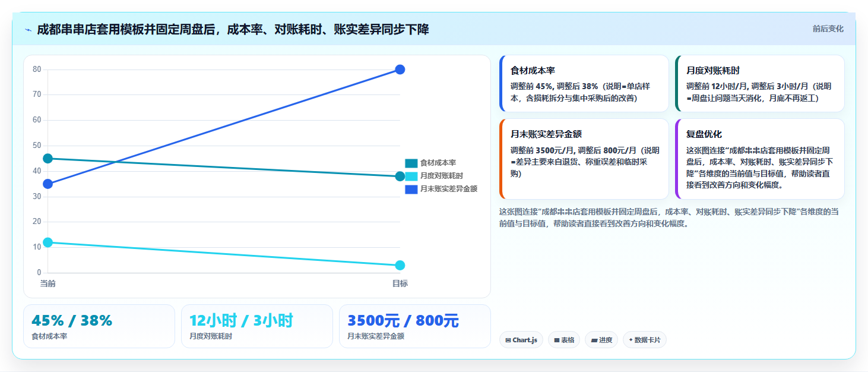
Task: Toggle the 食材成本率 legend color swatch
Action: coord(411,163)
